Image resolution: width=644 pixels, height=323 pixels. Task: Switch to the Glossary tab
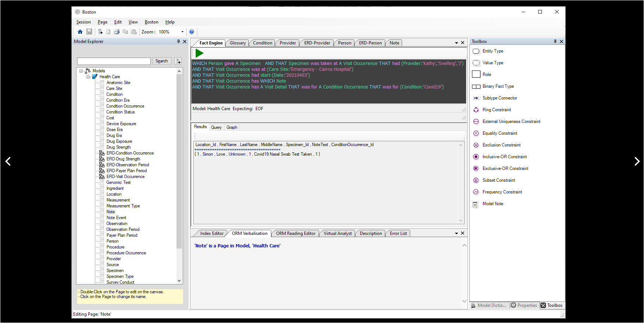(x=238, y=43)
